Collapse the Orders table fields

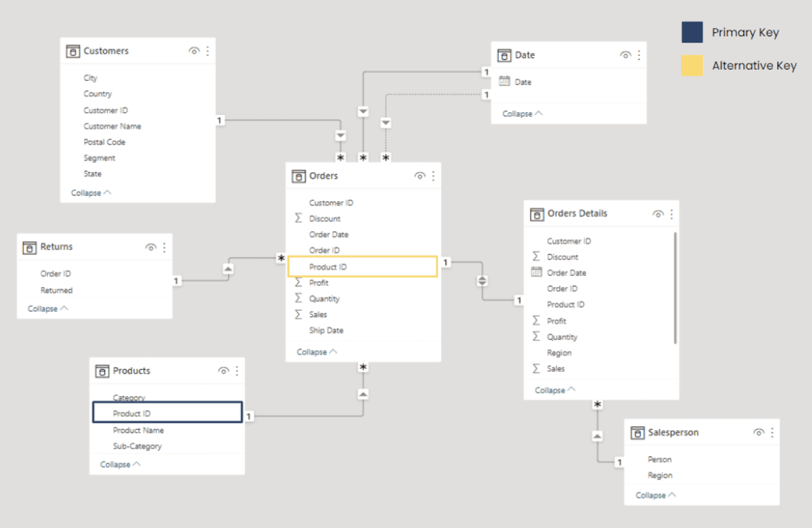(317, 352)
